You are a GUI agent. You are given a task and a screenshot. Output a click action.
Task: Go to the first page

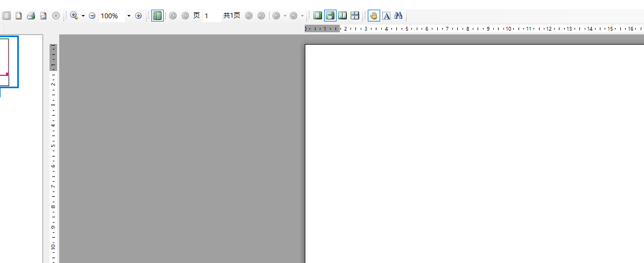[173, 16]
